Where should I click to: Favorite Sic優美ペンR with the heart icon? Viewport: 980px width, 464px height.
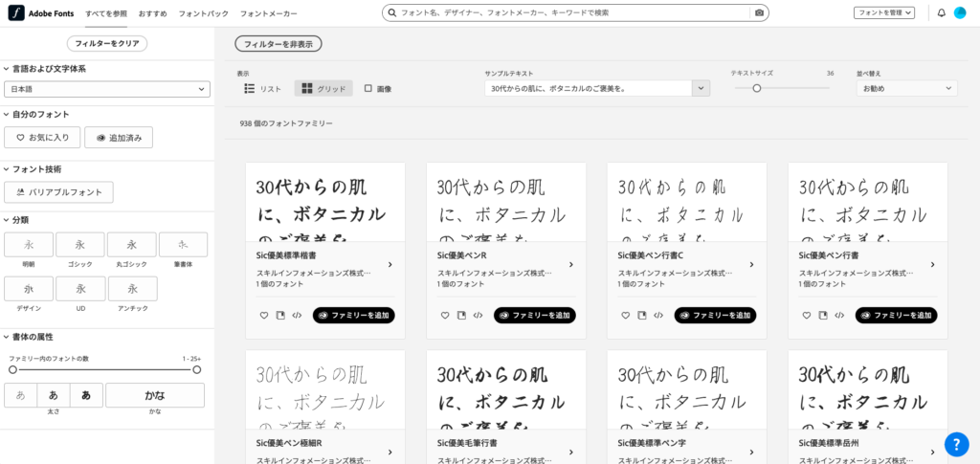(445, 316)
